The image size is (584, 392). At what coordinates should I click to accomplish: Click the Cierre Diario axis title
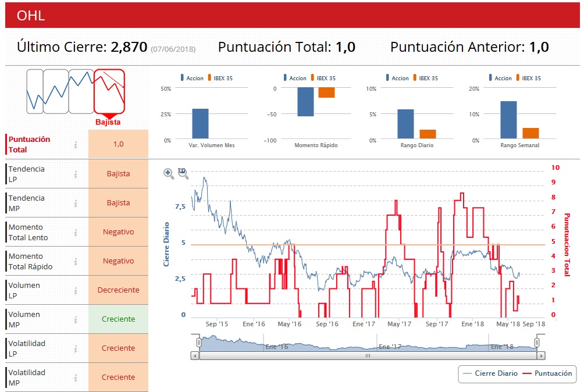click(166, 244)
